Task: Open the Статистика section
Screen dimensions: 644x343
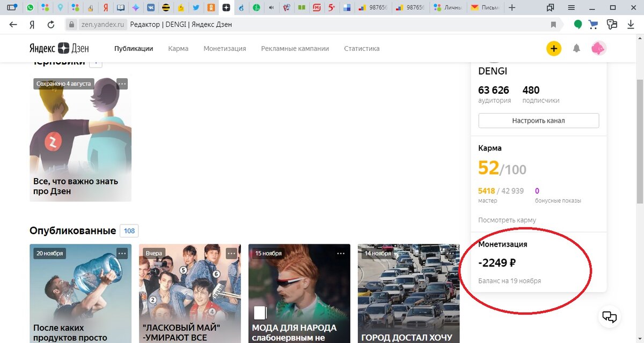Action: coord(362,48)
